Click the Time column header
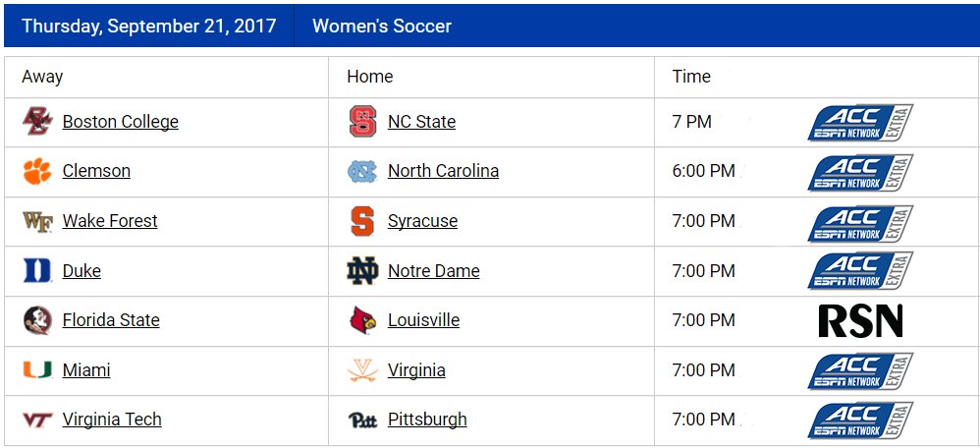The image size is (980, 448). pyautogui.click(x=691, y=77)
